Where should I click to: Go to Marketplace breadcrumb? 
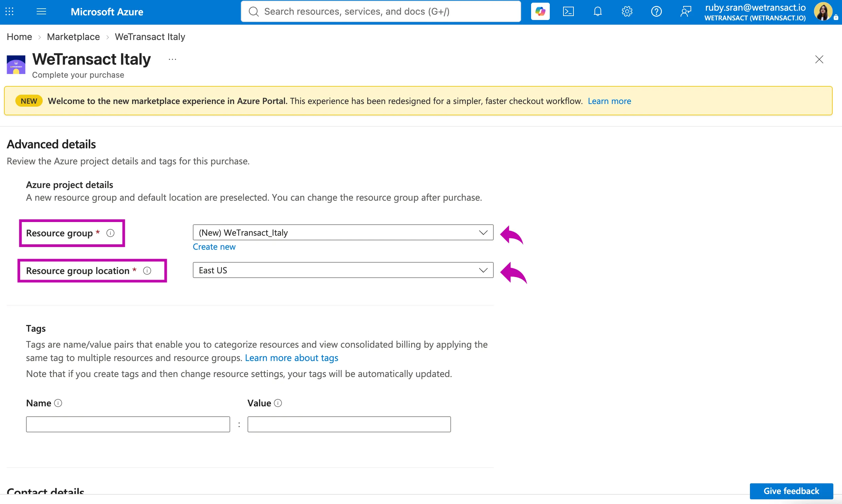click(73, 37)
